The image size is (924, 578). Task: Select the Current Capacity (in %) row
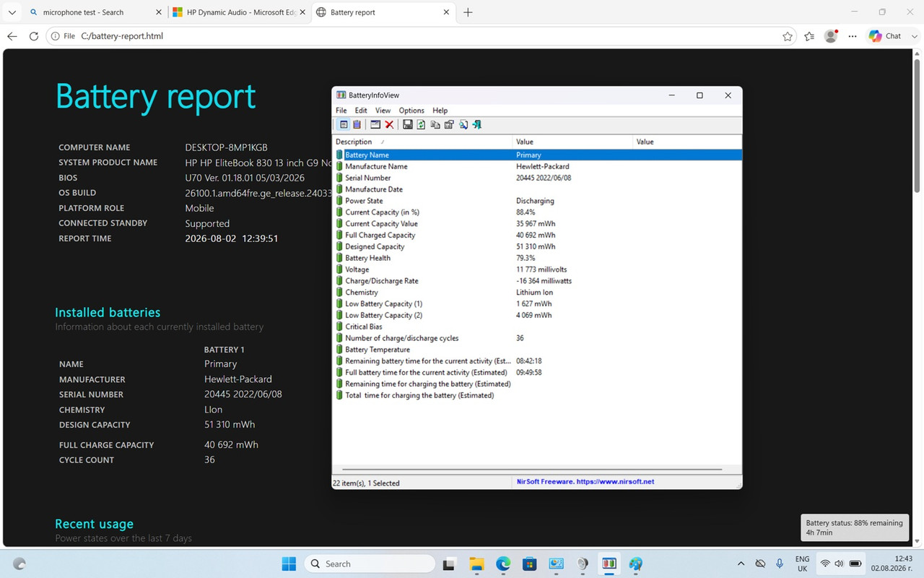pos(537,212)
